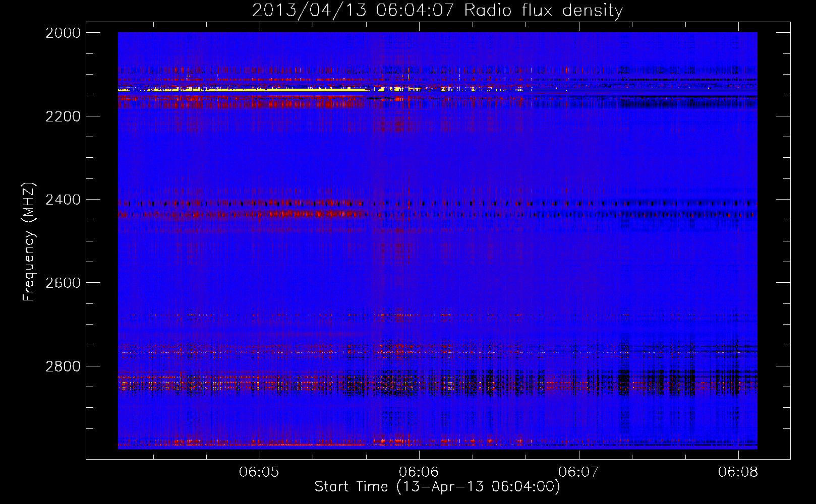The image size is (816, 504).
Task: Click the 2200 frequency tick label
Action: [x=63, y=116]
